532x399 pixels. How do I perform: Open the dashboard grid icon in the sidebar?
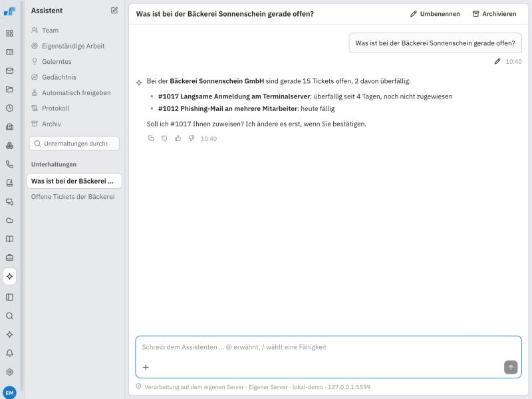[x=9, y=33]
